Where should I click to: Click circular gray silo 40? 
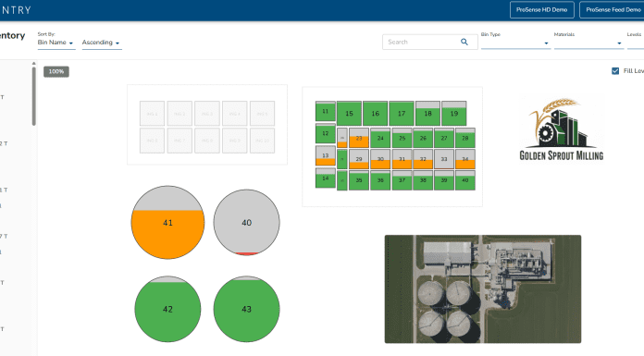246,223
